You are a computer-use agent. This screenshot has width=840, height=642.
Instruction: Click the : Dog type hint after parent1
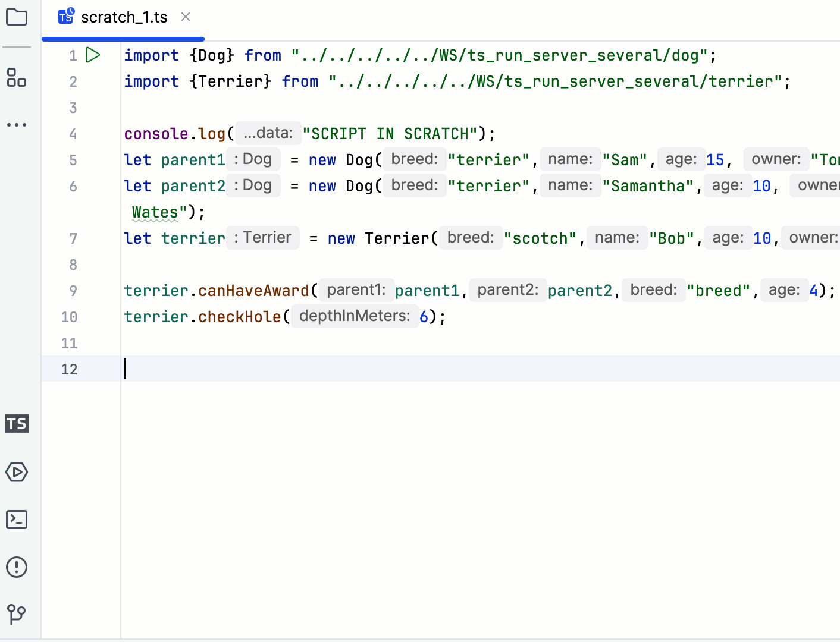point(253,159)
